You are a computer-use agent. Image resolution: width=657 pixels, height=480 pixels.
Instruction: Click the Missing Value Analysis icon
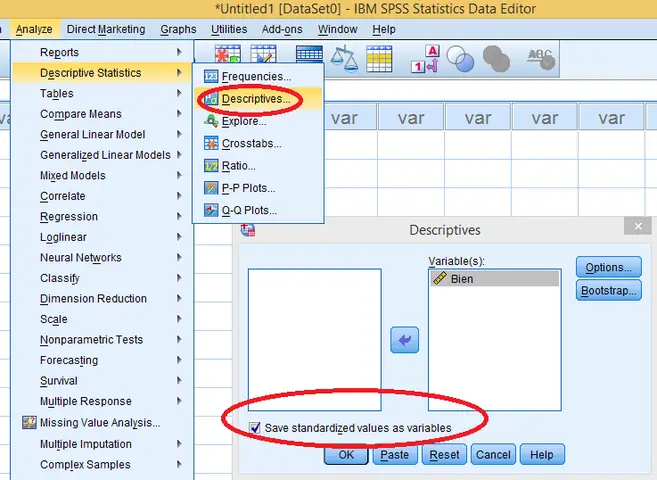(x=29, y=422)
